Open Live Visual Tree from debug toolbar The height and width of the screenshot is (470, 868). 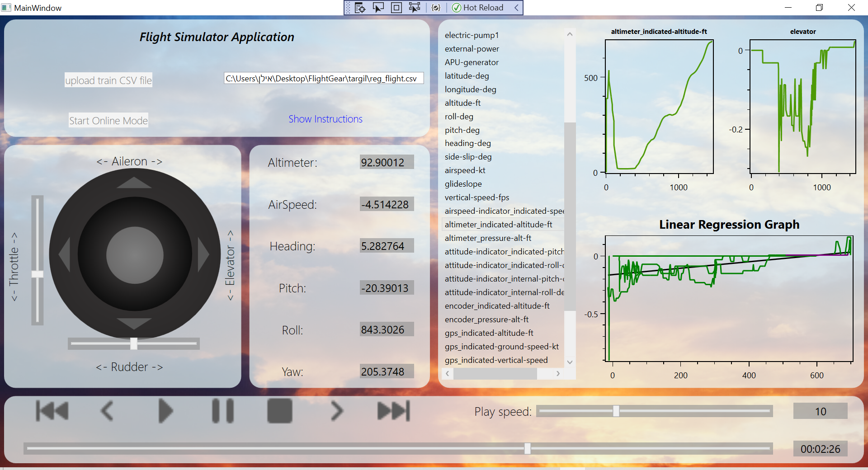click(x=360, y=8)
